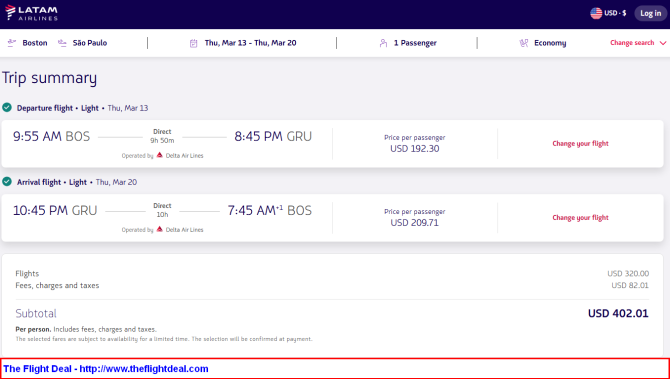Click the Trip summary heading
The image size is (670, 379).
[50, 79]
